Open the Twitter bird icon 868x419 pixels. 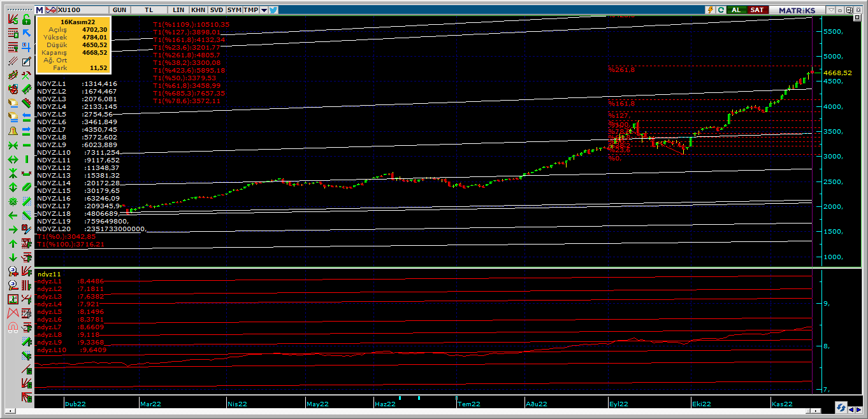(273, 10)
